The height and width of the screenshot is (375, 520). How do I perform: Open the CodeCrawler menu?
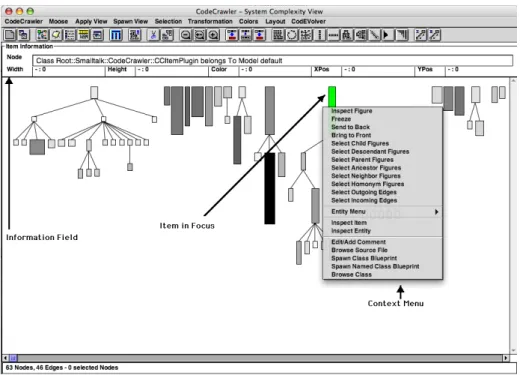[x=23, y=21]
